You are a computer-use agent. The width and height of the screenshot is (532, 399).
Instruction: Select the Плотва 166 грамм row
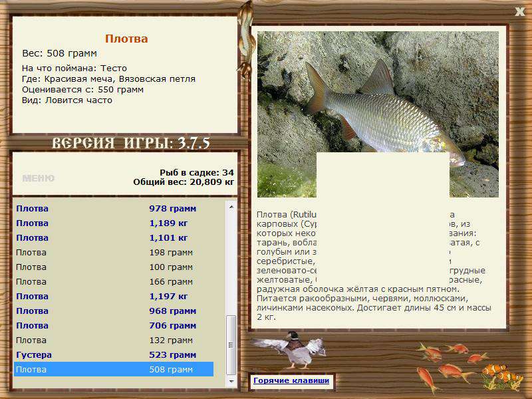click(114, 281)
